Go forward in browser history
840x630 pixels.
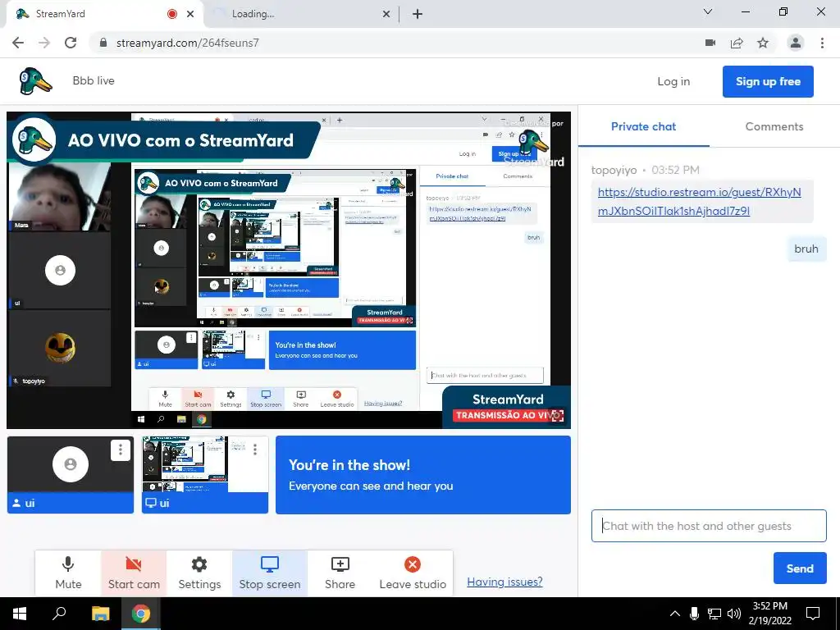pos(44,43)
